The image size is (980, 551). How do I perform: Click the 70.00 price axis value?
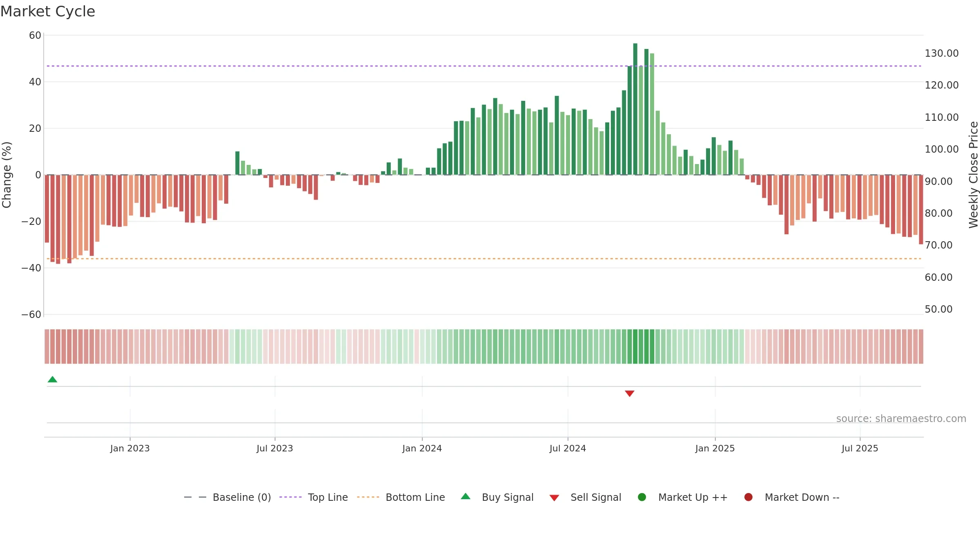(938, 245)
